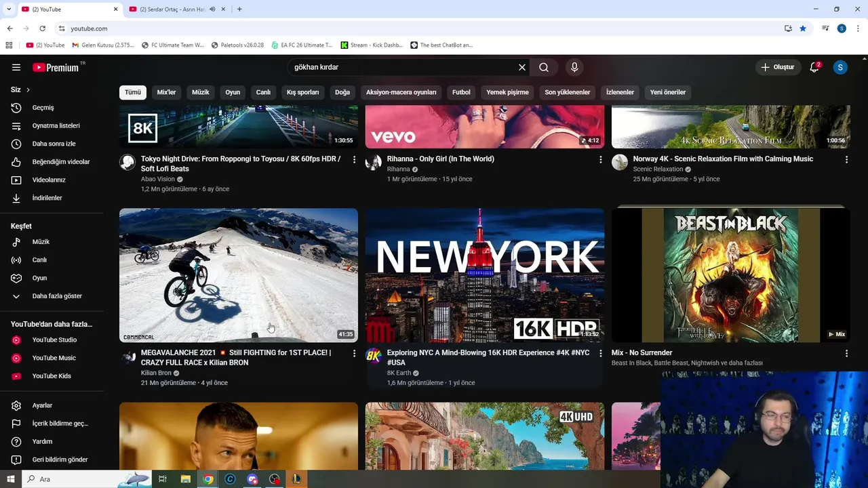
Task: Open the YouTube hamburger guide menu
Action: tap(16, 67)
